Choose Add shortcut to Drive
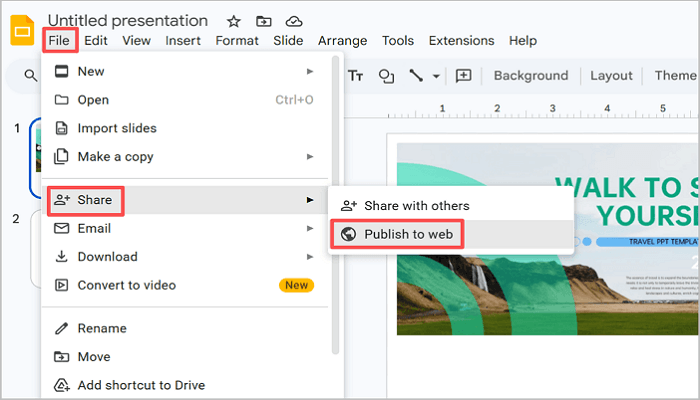The height and width of the screenshot is (400, 700). click(184, 385)
